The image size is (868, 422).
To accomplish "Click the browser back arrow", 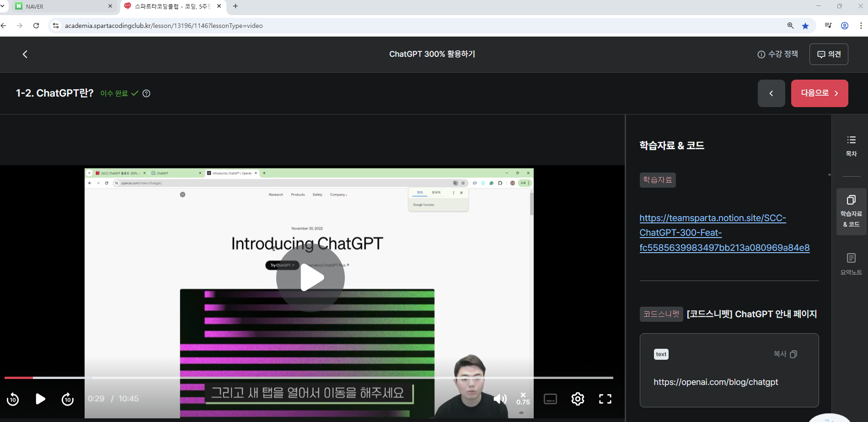I will [x=4, y=26].
